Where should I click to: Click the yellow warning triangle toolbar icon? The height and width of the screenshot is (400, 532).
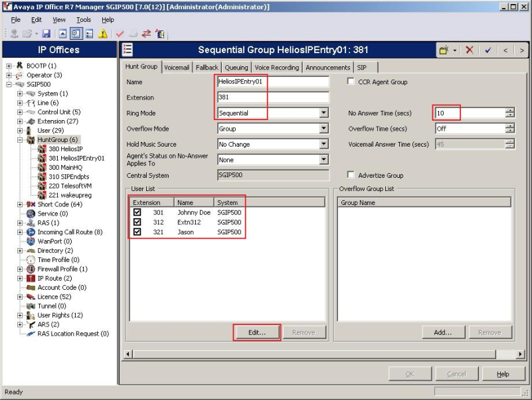pos(102,33)
